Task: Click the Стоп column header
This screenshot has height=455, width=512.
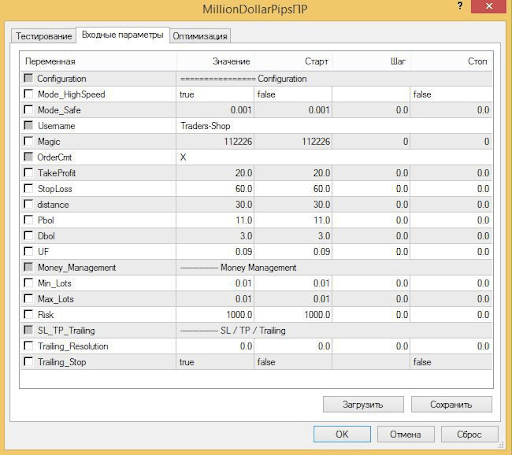Action: [451, 61]
